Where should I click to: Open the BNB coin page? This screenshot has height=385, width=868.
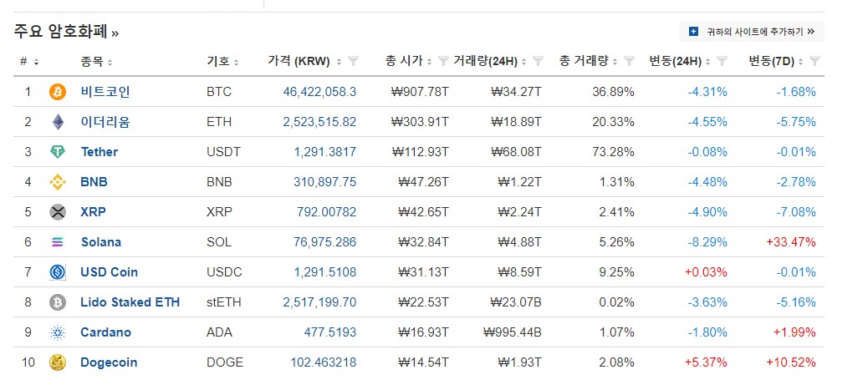(94, 182)
